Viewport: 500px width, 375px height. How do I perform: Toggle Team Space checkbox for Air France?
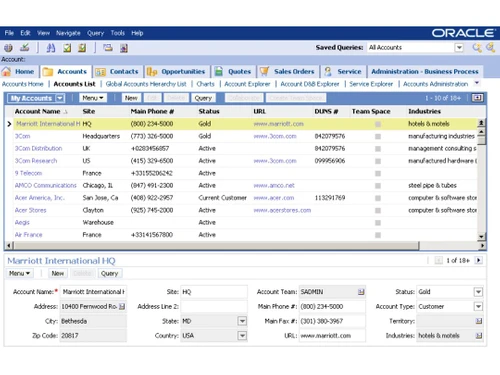(378, 235)
